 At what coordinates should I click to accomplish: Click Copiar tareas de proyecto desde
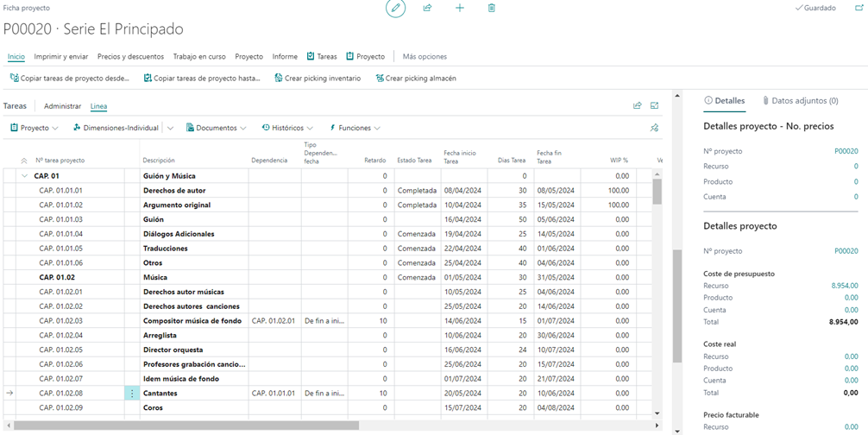70,79
